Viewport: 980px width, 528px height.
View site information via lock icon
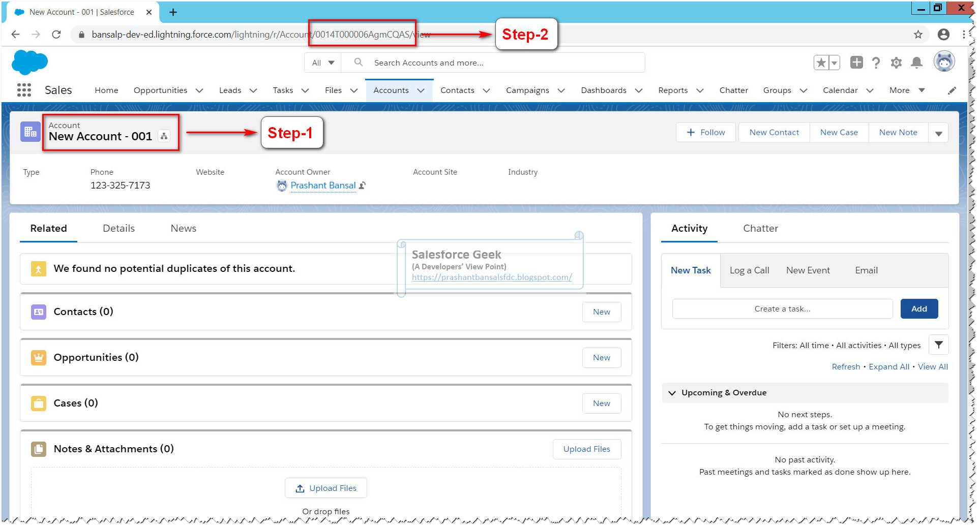point(81,35)
